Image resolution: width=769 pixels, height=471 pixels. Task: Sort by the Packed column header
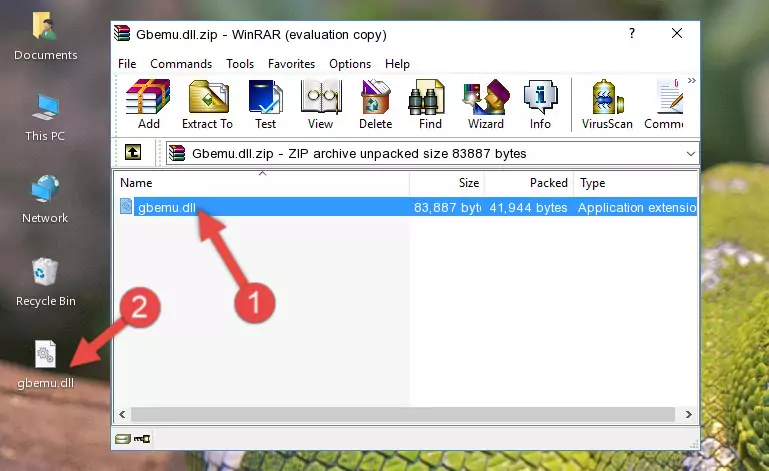pyautogui.click(x=529, y=183)
